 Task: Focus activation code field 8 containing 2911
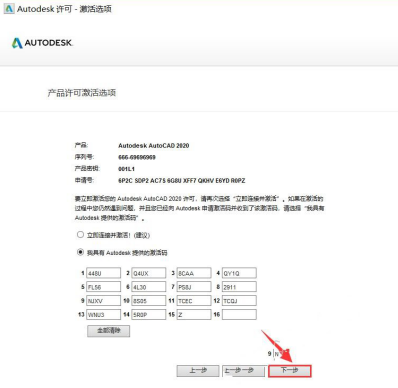239,287
